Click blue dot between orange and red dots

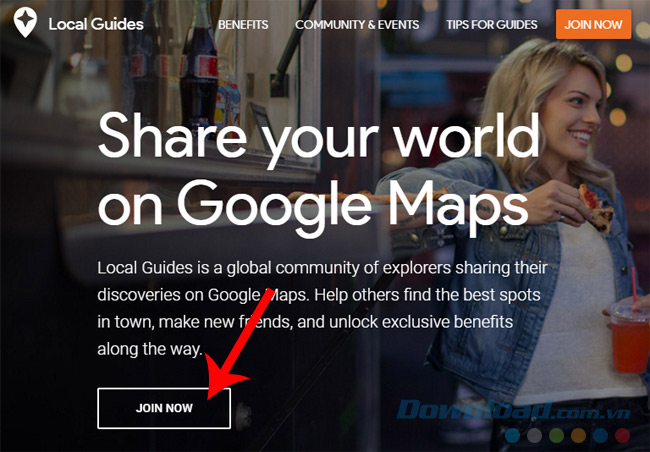click(600, 435)
